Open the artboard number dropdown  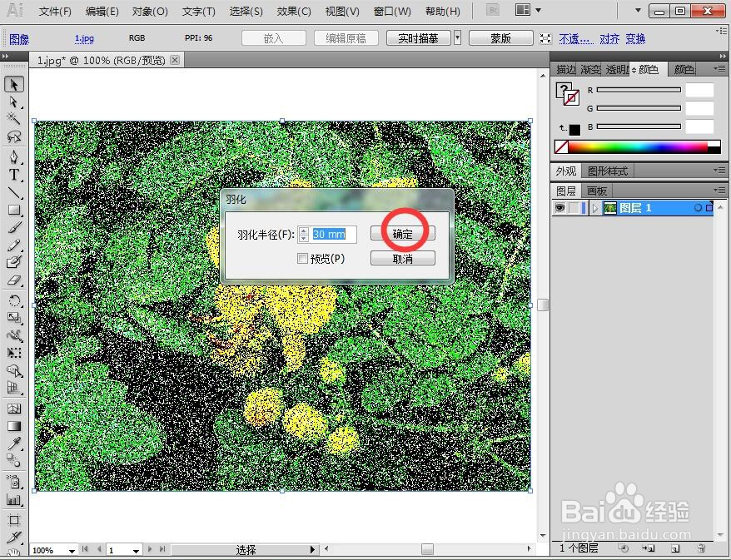tap(136, 551)
